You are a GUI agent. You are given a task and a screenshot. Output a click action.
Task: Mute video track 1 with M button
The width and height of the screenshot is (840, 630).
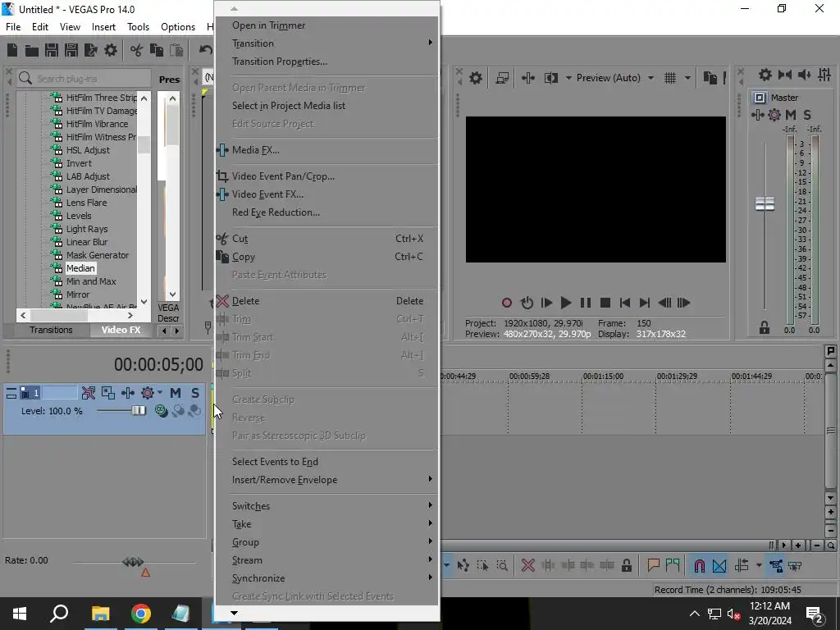pos(176,393)
